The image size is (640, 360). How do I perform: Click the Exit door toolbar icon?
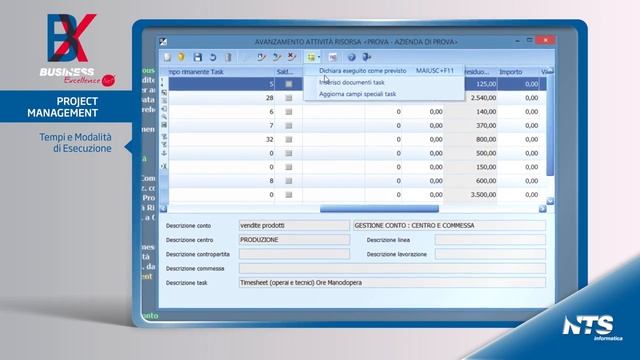pyautogui.click(x=367, y=57)
